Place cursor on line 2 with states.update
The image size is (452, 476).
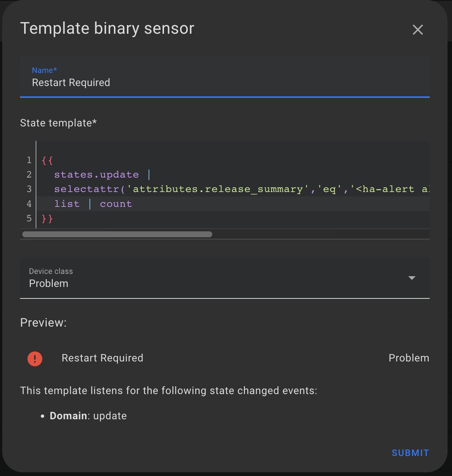96,174
